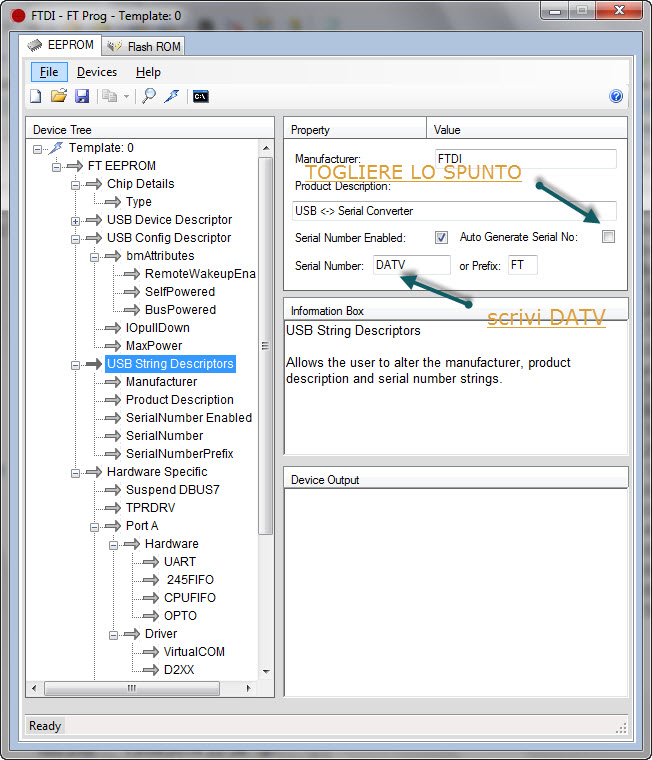652x760 pixels.
Task: Select the Manufacturer tree item
Action: [161, 381]
